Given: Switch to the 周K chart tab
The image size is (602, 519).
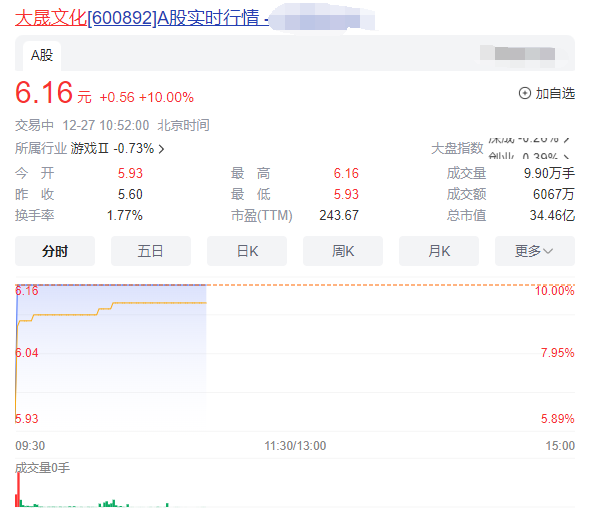Looking at the screenshot, I should [343, 251].
